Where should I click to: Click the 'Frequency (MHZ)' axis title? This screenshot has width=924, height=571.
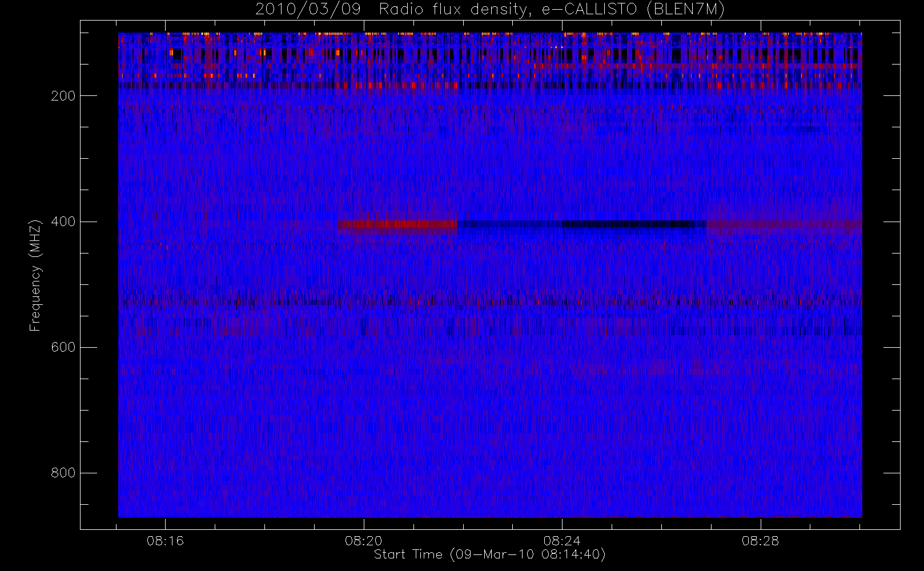point(35,275)
